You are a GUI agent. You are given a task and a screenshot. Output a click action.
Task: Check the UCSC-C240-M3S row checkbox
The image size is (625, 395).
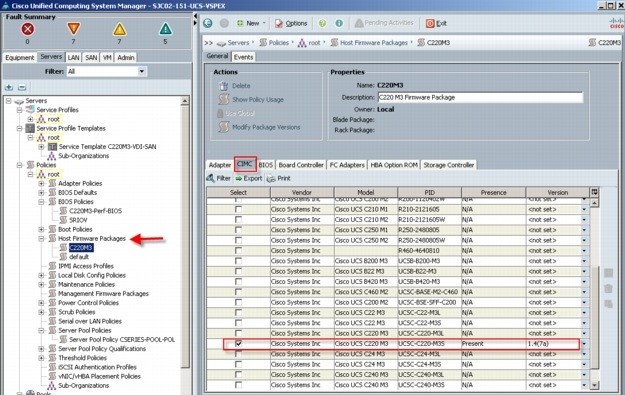pyautogui.click(x=238, y=385)
